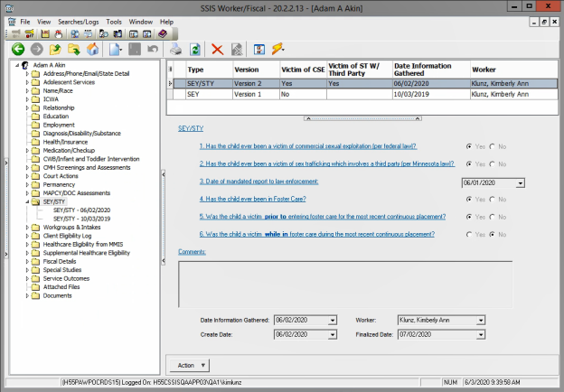Click question 4 Foster Care link
Image resolution: width=564 pixels, height=392 pixels.
click(252, 199)
